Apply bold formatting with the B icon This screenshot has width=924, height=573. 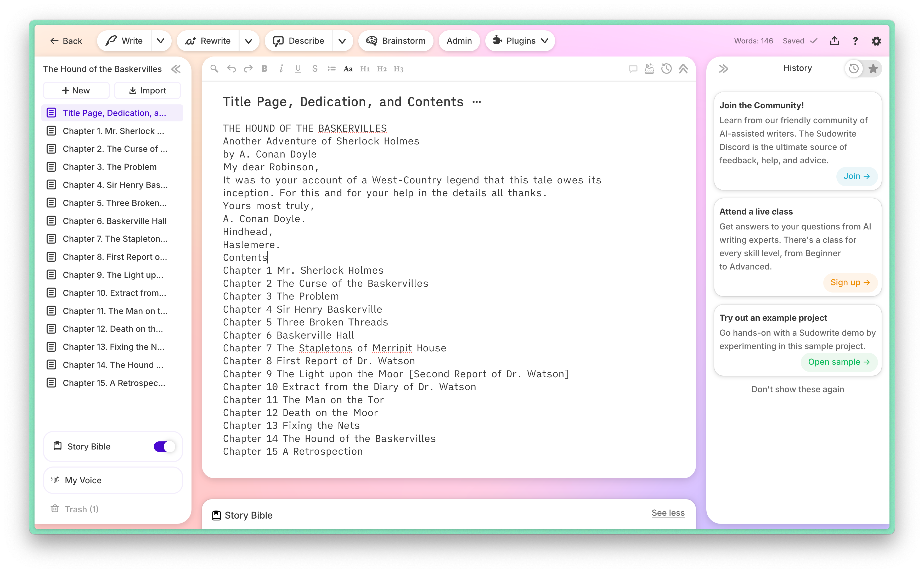click(x=264, y=69)
